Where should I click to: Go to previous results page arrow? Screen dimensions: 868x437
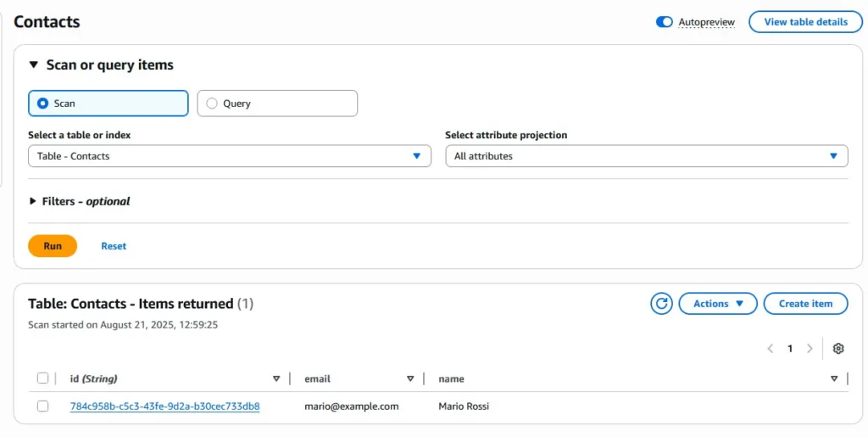point(771,349)
